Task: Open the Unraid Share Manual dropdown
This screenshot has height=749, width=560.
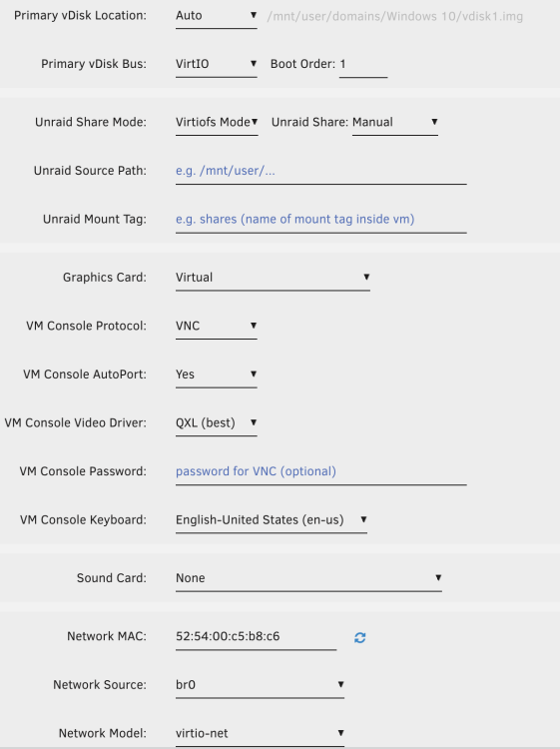Action: (395, 123)
